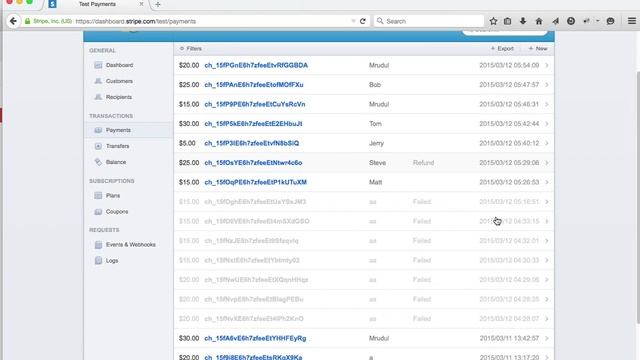
Task: Open Coupons under Subscriptions
Action: tap(117, 211)
